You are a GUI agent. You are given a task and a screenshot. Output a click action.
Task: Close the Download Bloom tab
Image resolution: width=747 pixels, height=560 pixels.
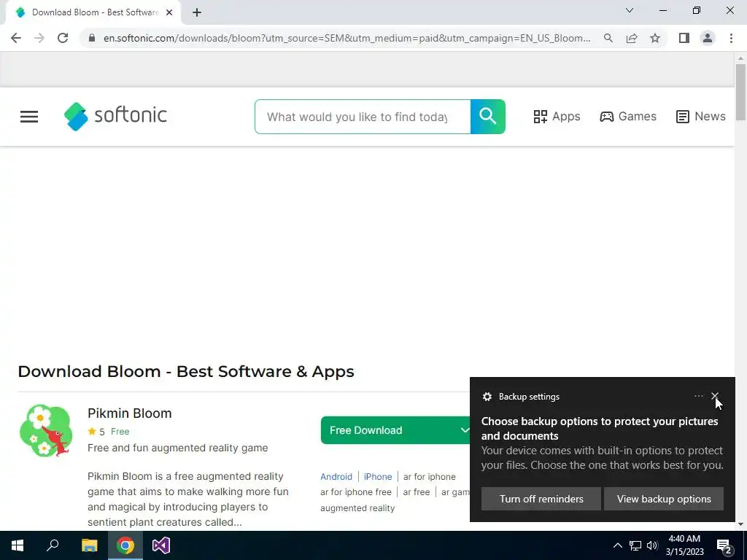tap(169, 13)
